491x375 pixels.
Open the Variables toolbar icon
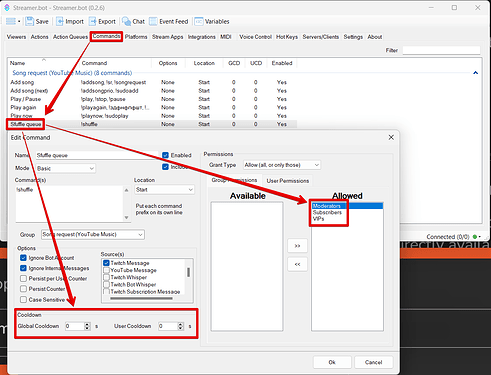pyautogui.click(x=199, y=21)
